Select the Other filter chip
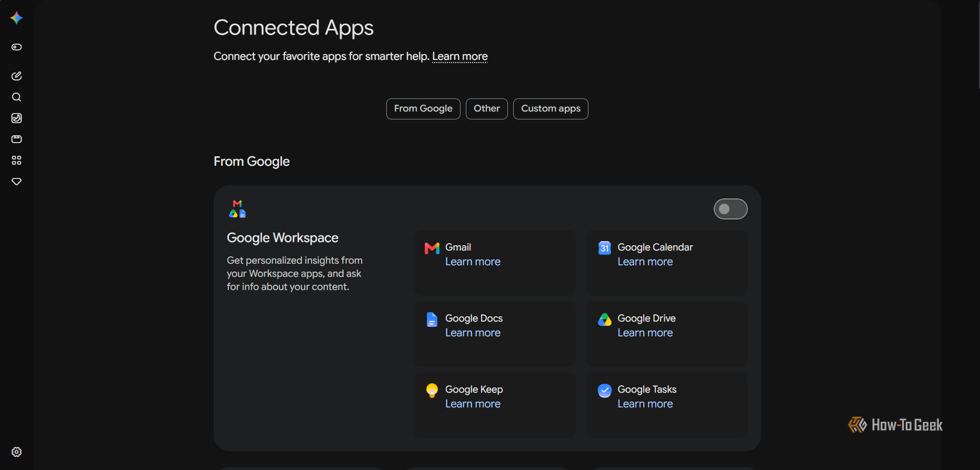Screen dimensions: 980x470 coord(486,109)
